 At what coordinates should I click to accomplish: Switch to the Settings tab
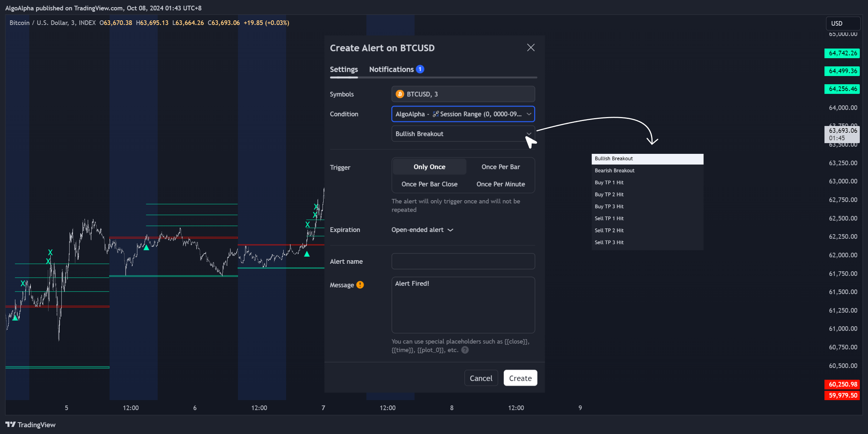coord(344,69)
